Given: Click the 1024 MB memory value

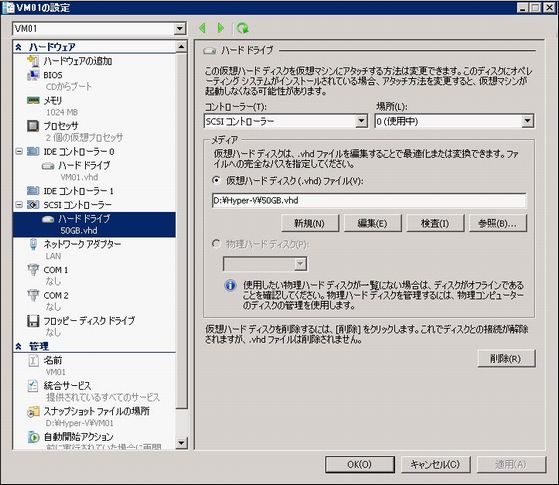Looking at the screenshot, I should pyautogui.click(x=62, y=112).
